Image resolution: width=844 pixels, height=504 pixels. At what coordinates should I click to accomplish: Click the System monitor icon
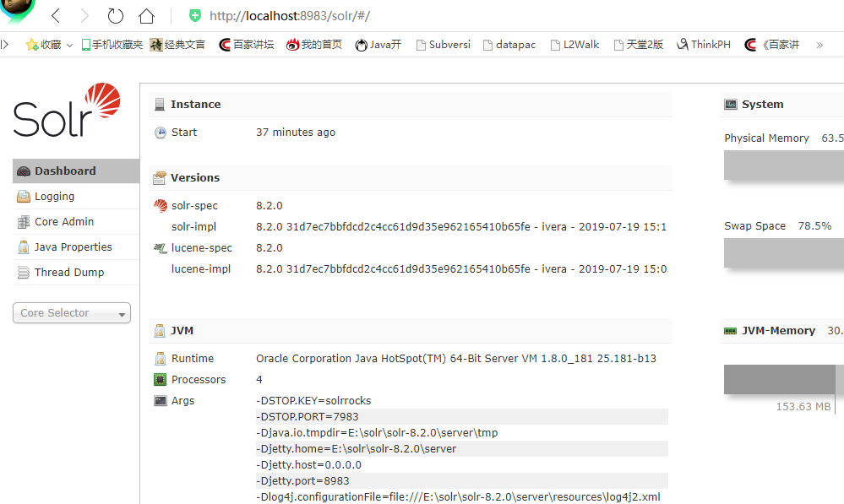(731, 105)
